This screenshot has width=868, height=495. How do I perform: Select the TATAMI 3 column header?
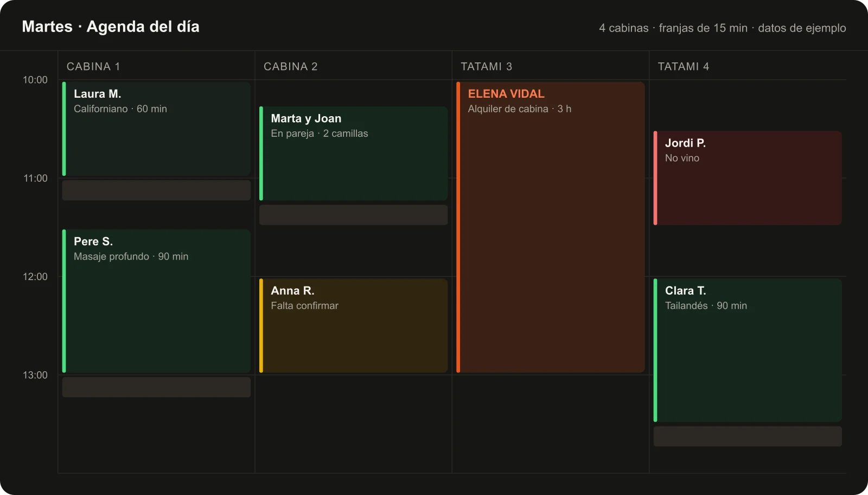[x=487, y=66]
